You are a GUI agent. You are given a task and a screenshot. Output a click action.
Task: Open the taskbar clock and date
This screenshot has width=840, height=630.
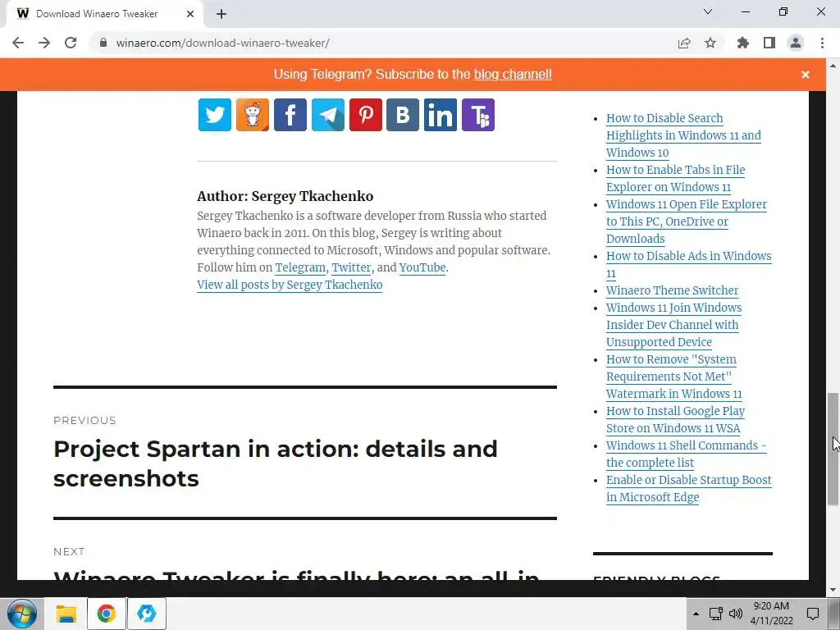[771, 614]
